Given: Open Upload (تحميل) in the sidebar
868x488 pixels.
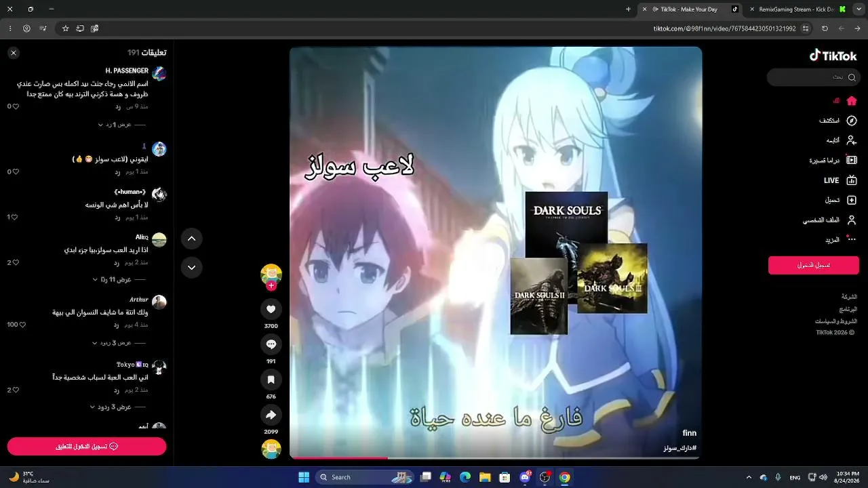Looking at the screenshot, I should point(841,200).
